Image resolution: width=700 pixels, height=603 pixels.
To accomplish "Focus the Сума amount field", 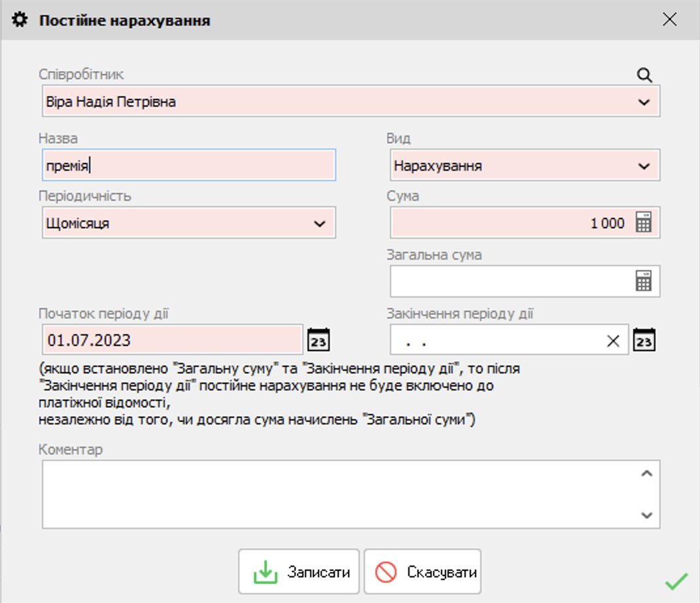I will [x=509, y=223].
